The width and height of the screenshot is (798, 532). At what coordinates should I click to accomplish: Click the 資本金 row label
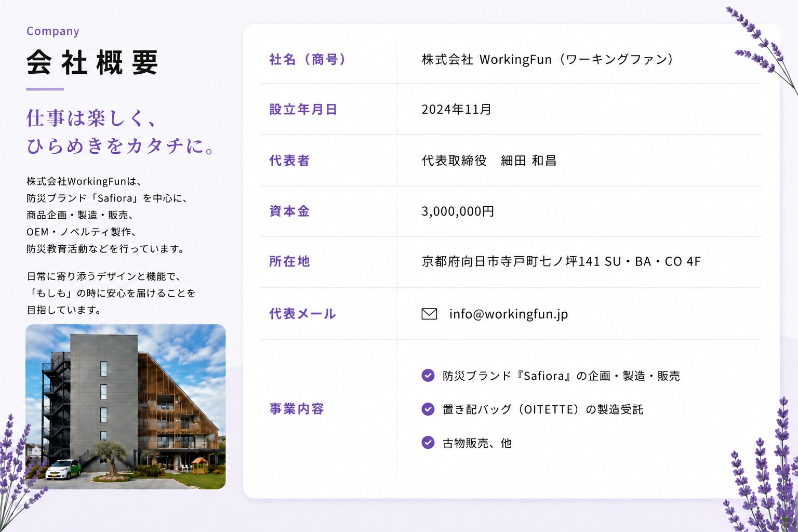point(289,211)
